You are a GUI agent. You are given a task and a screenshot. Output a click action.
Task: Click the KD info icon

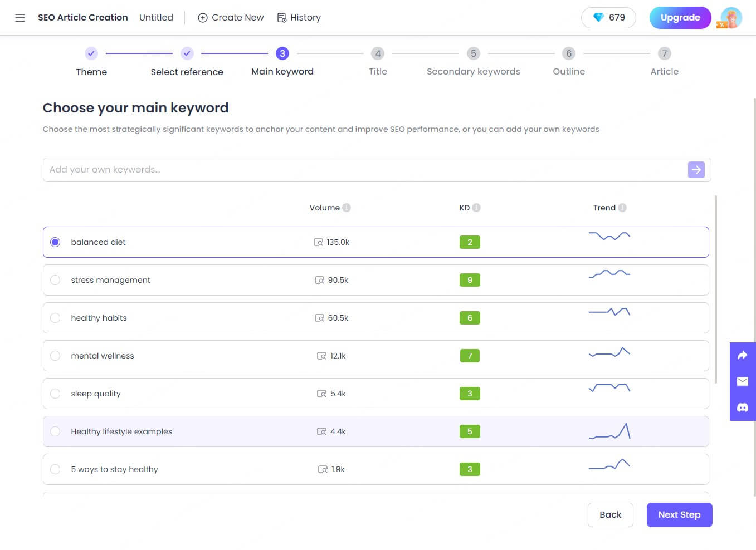[476, 208]
